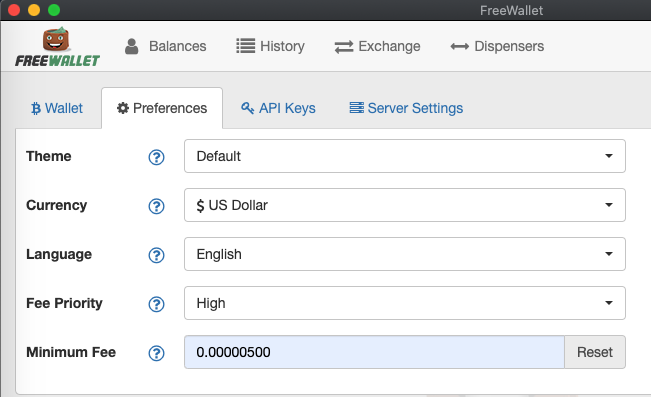This screenshot has width=651, height=397.
Task: Click the Exchange arrows icon
Action: tap(344, 47)
